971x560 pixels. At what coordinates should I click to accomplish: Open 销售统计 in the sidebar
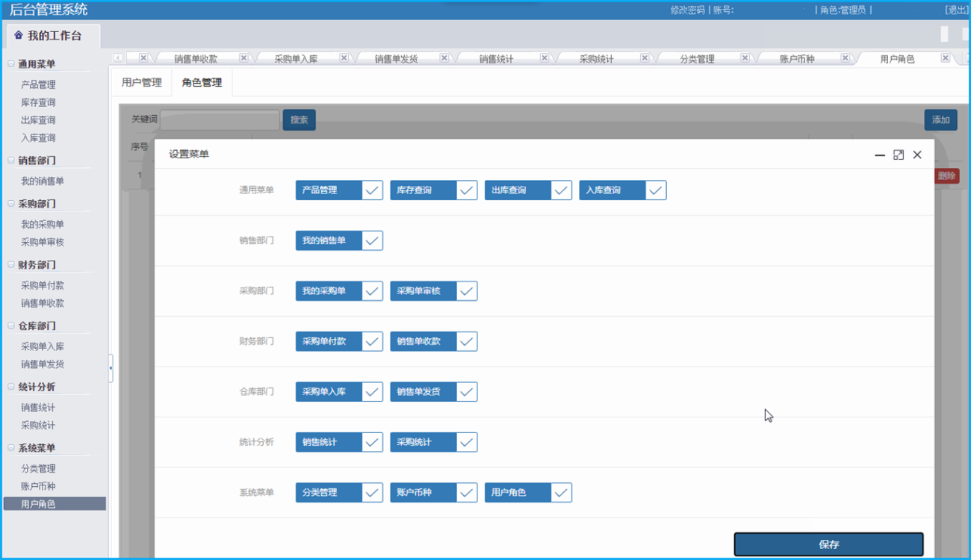tap(38, 408)
